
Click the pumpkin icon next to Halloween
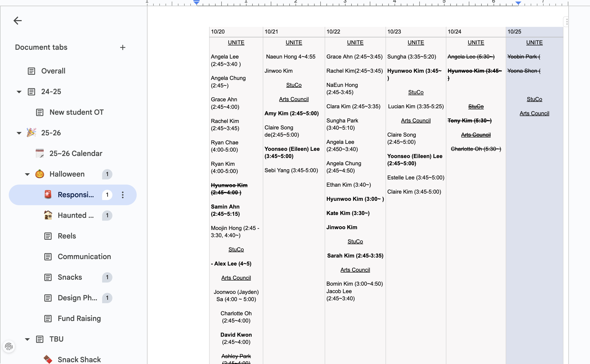point(40,174)
